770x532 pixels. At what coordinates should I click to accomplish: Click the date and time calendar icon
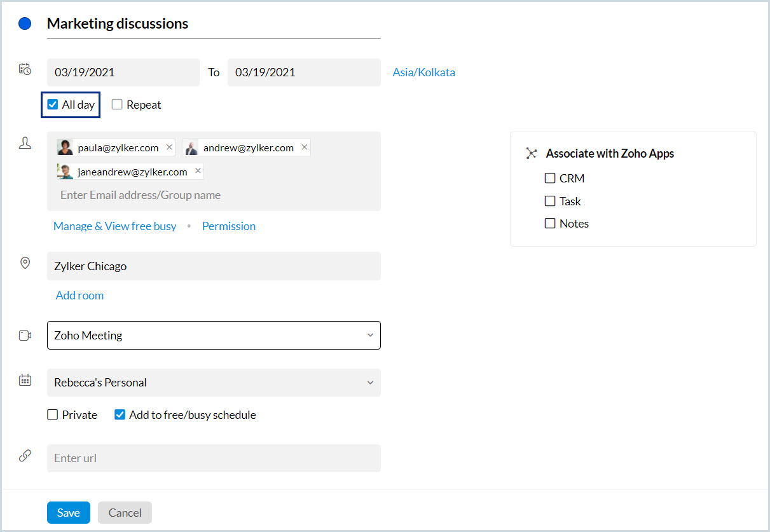(x=25, y=69)
